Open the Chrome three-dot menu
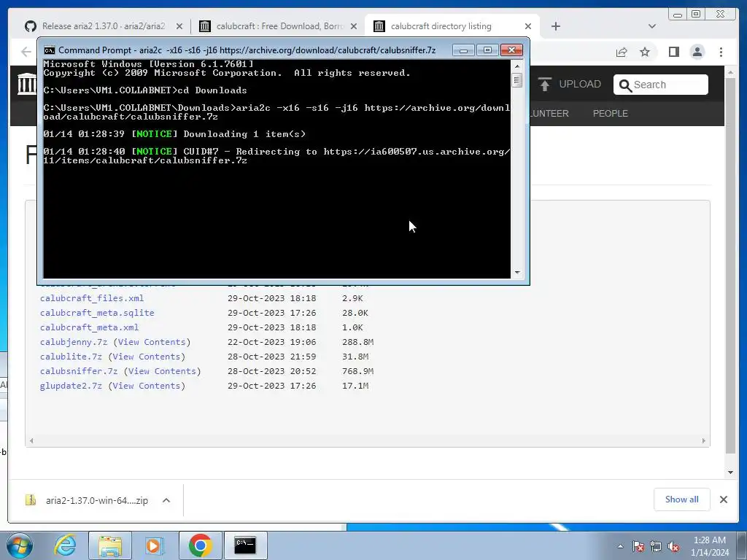Image resolution: width=747 pixels, height=560 pixels. (x=721, y=52)
